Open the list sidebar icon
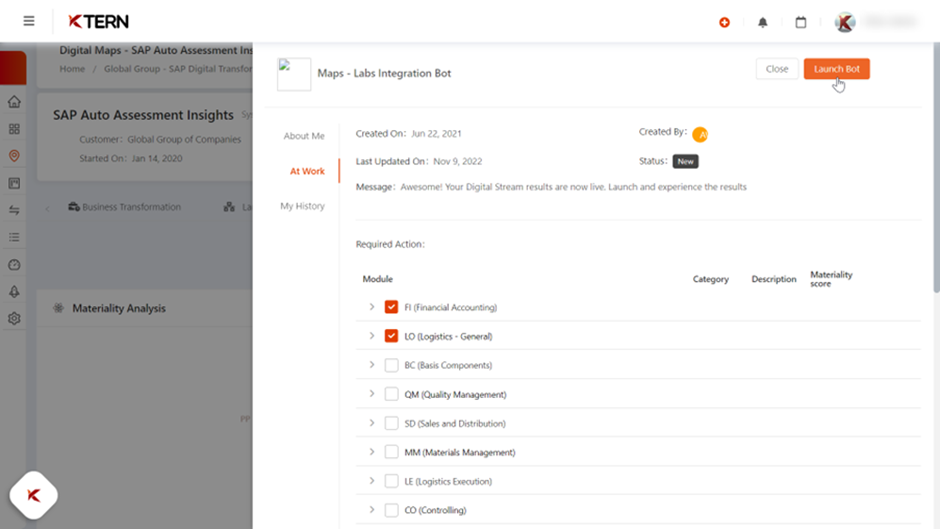The width and height of the screenshot is (940, 529). pos(14,238)
